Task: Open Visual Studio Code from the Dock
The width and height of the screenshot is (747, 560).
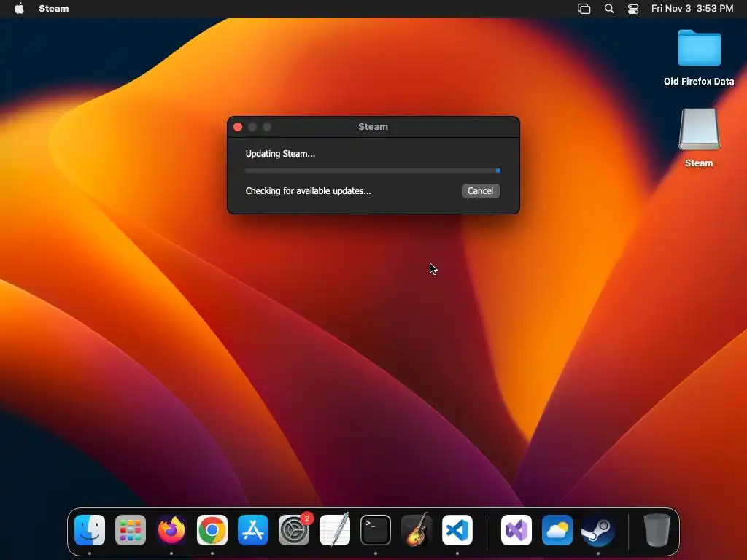Action: click(457, 530)
